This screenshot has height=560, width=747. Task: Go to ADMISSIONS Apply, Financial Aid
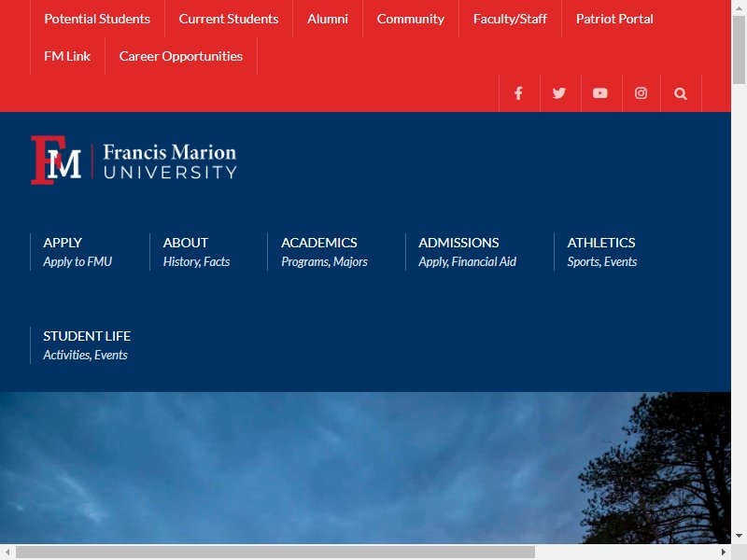(x=468, y=252)
